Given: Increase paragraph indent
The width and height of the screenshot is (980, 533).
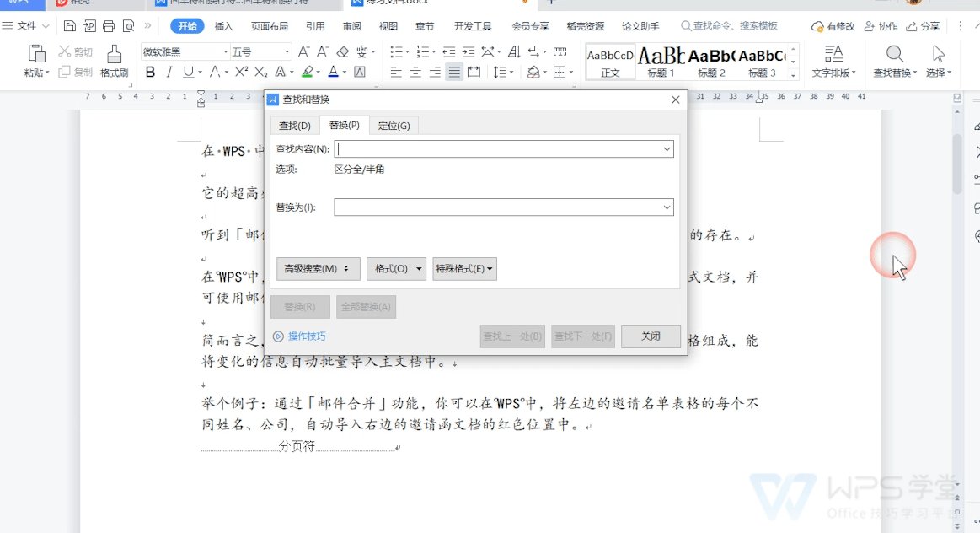Looking at the screenshot, I should (x=469, y=51).
